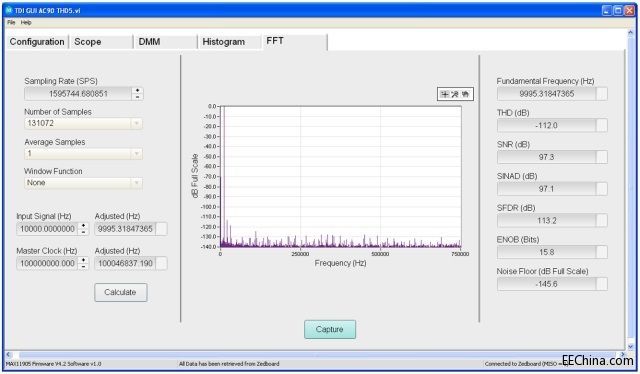Click the Calculate button
This screenshot has width=640, height=374.
(120, 292)
